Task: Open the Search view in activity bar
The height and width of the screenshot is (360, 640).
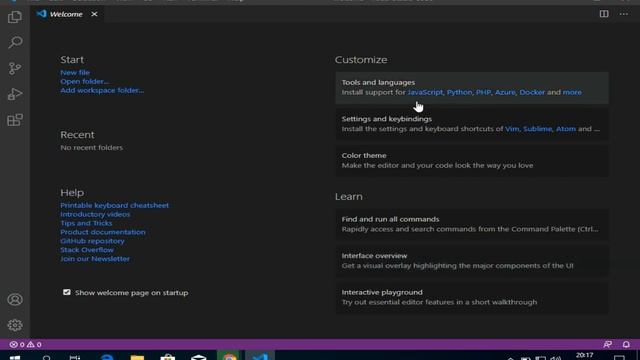Action: coord(15,42)
